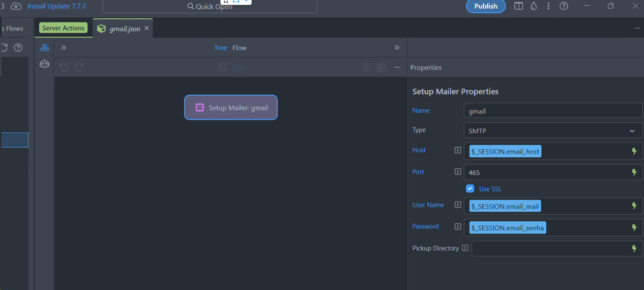This screenshot has height=290, width=644.
Task: Uncheck the Use SSL checkbox
Action: click(470, 189)
